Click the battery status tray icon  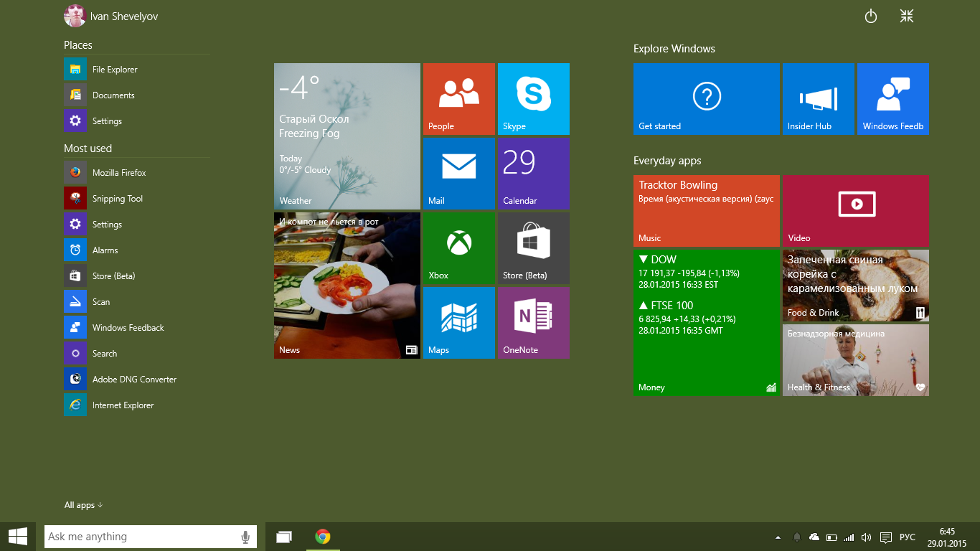pyautogui.click(x=832, y=537)
